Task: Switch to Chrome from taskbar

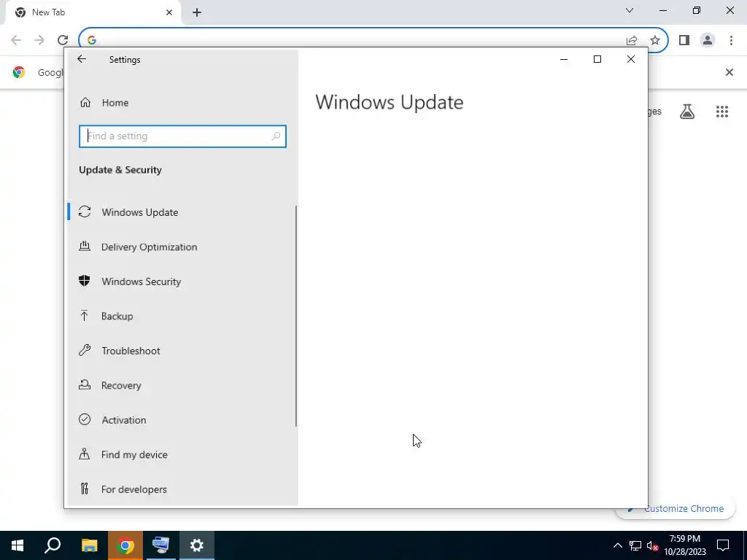Action: pyautogui.click(x=125, y=545)
